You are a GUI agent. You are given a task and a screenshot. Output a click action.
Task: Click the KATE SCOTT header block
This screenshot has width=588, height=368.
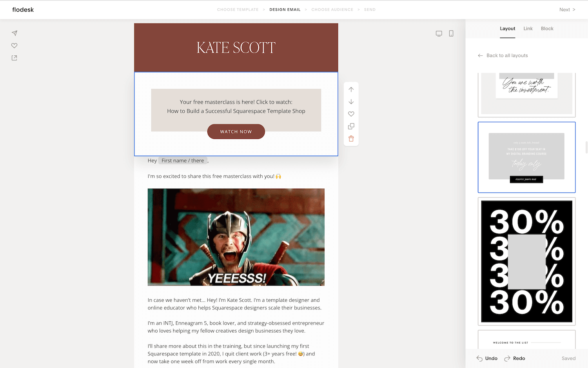236,47
